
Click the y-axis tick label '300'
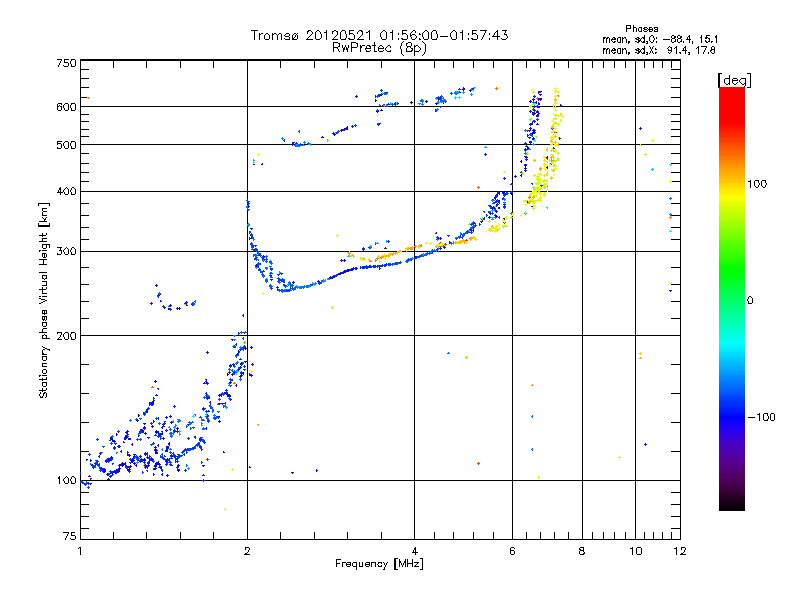[x=67, y=251]
